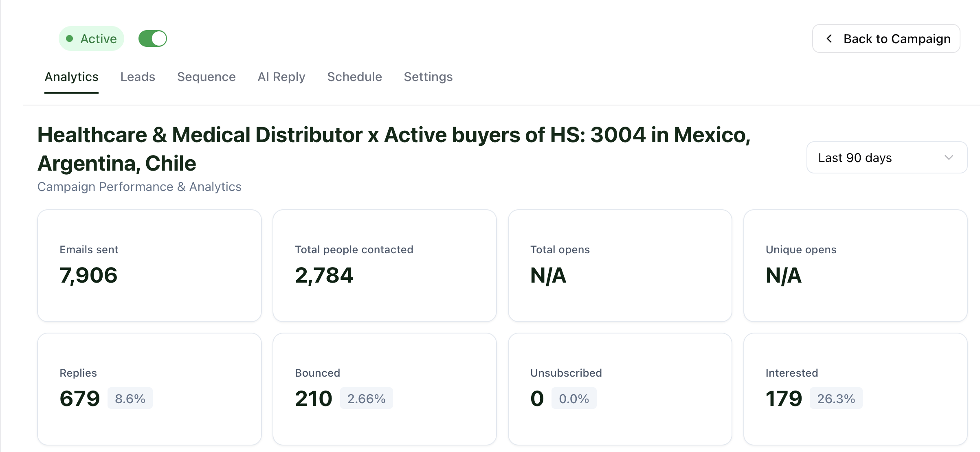
Task: Click the 26.3% interested rate badge
Action: click(x=836, y=398)
